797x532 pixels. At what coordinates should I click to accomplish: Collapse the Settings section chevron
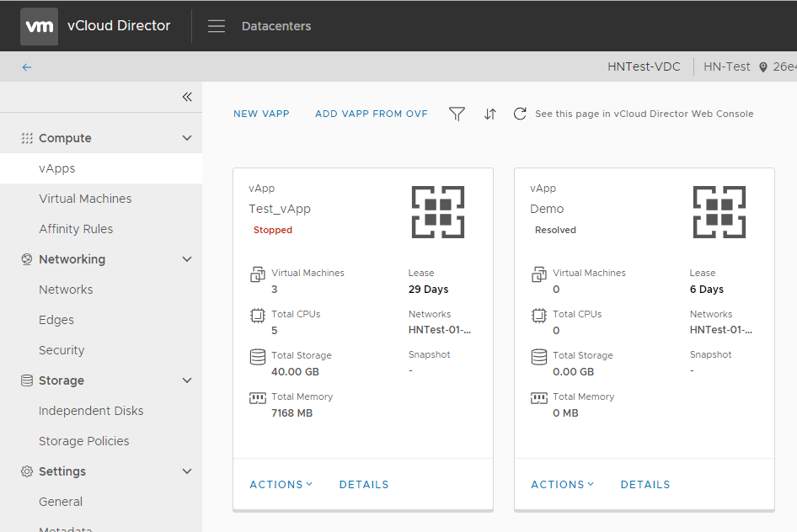point(187,471)
